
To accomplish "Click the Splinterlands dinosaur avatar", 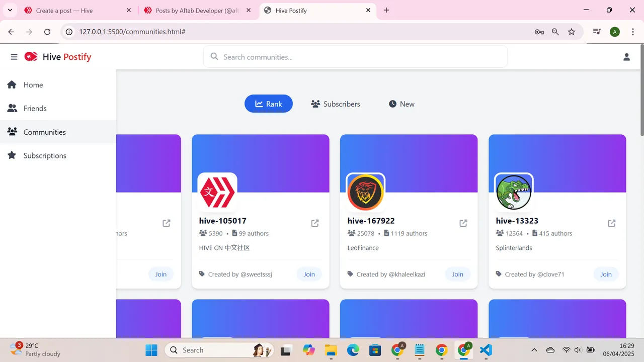I will click(514, 192).
